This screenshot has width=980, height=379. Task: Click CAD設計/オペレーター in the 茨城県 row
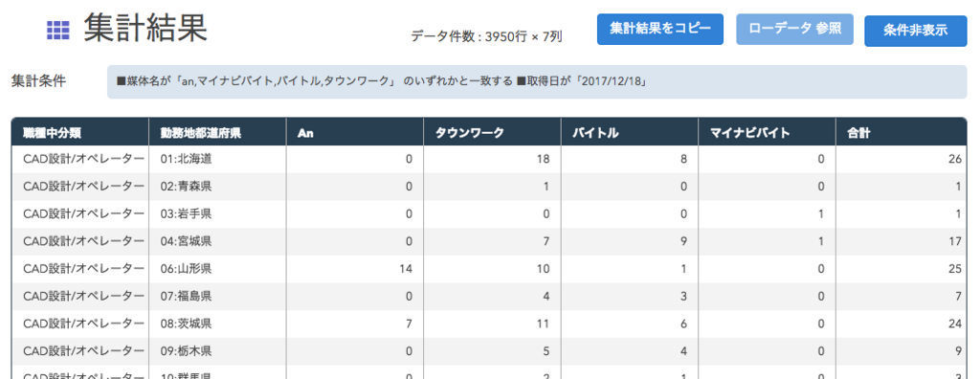click(84, 323)
